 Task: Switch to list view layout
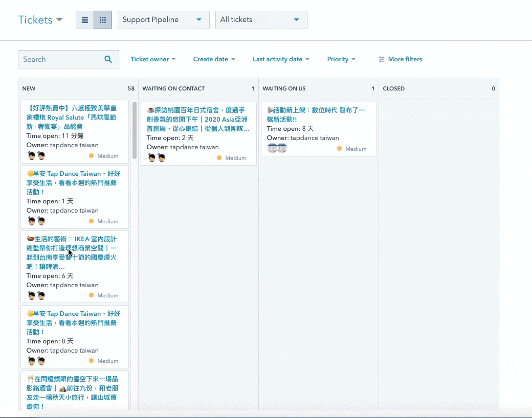(85, 20)
